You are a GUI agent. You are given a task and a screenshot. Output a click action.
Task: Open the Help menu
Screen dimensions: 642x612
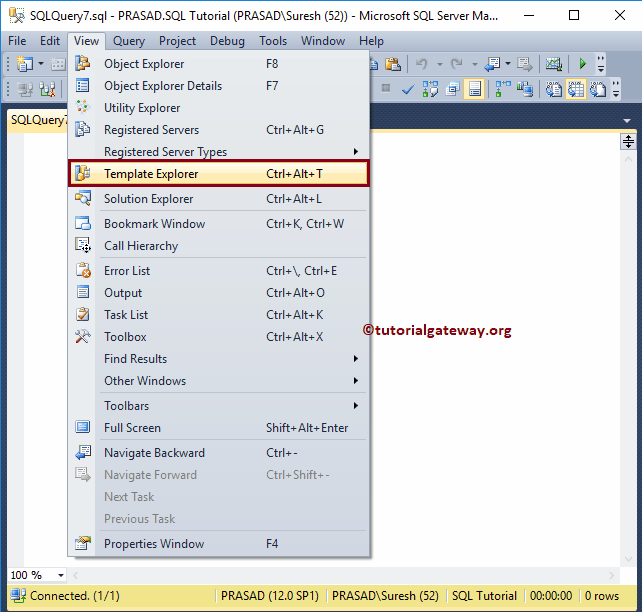tap(371, 41)
